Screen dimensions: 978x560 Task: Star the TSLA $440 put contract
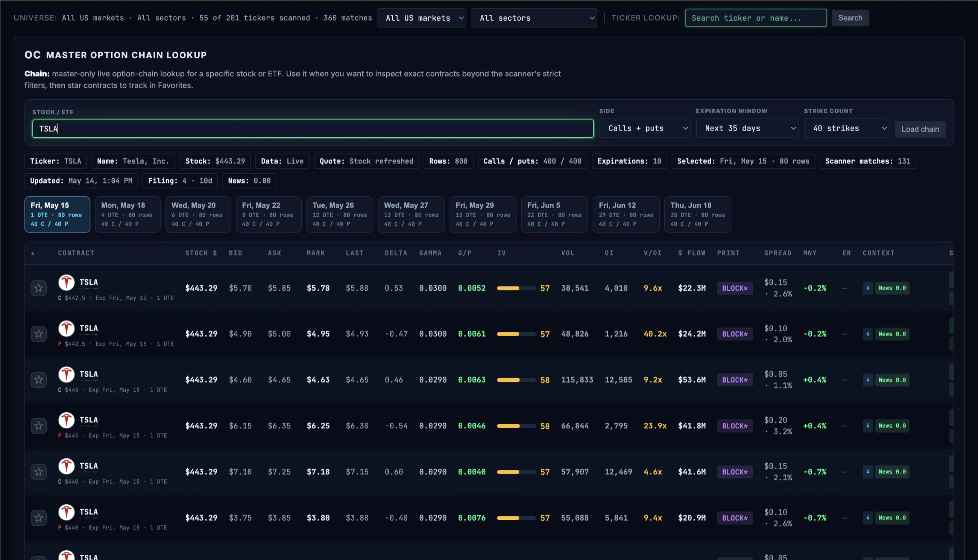coord(38,518)
